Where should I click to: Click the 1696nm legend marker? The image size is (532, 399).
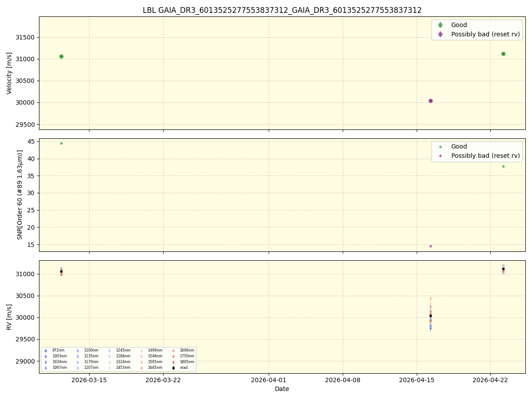click(x=173, y=351)
